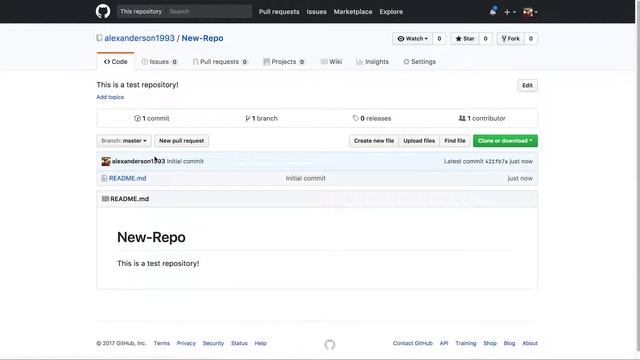Open the Blog footer link

[x=509, y=343]
